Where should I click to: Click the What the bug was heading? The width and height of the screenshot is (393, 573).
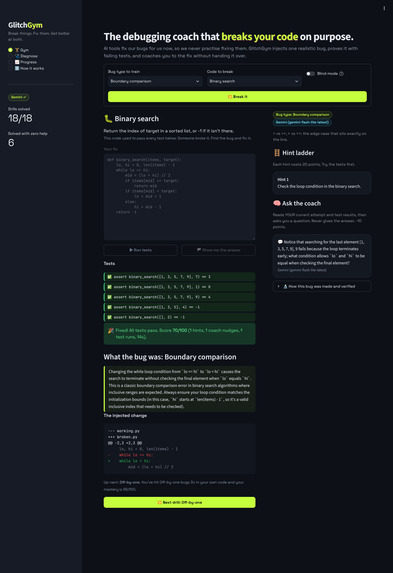point(170,357)
